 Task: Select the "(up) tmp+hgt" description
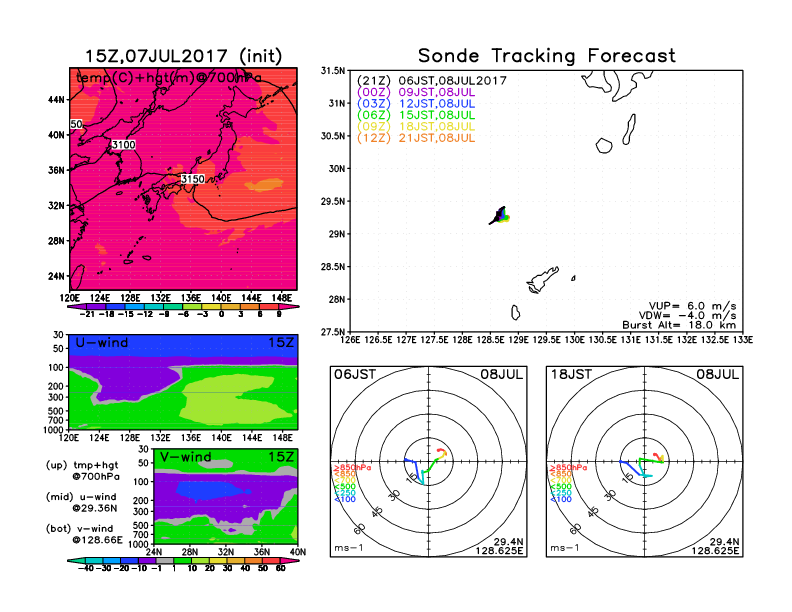coord(82,465)
